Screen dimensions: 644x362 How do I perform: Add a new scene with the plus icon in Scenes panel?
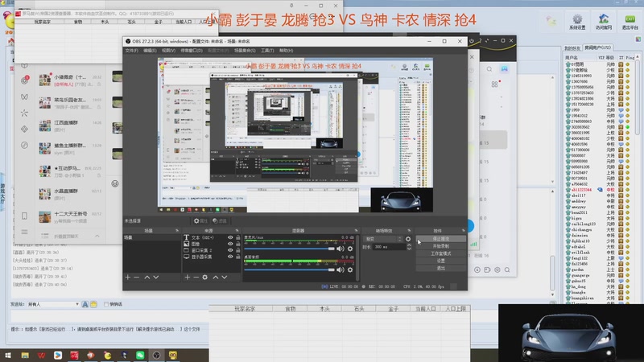click(x=128, y=278)
